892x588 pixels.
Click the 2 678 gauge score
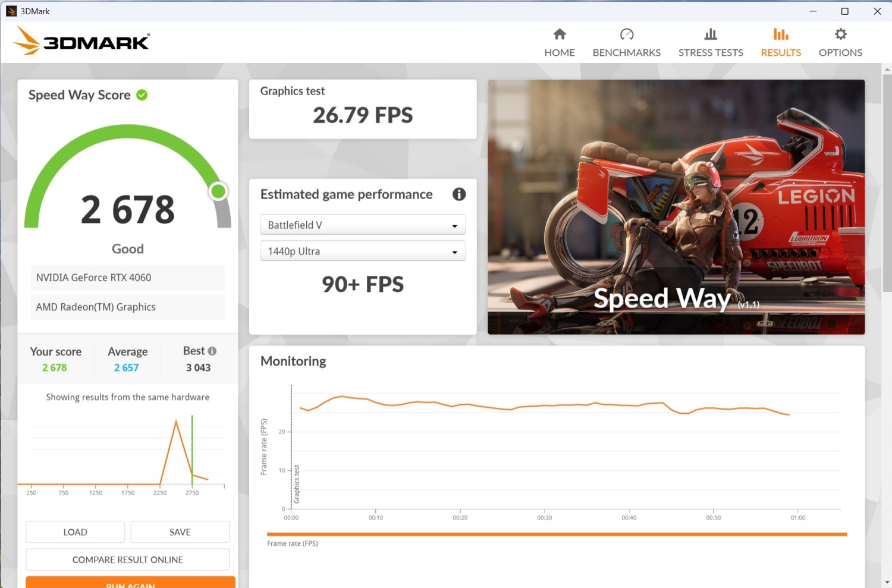click(x=128, y=210)
